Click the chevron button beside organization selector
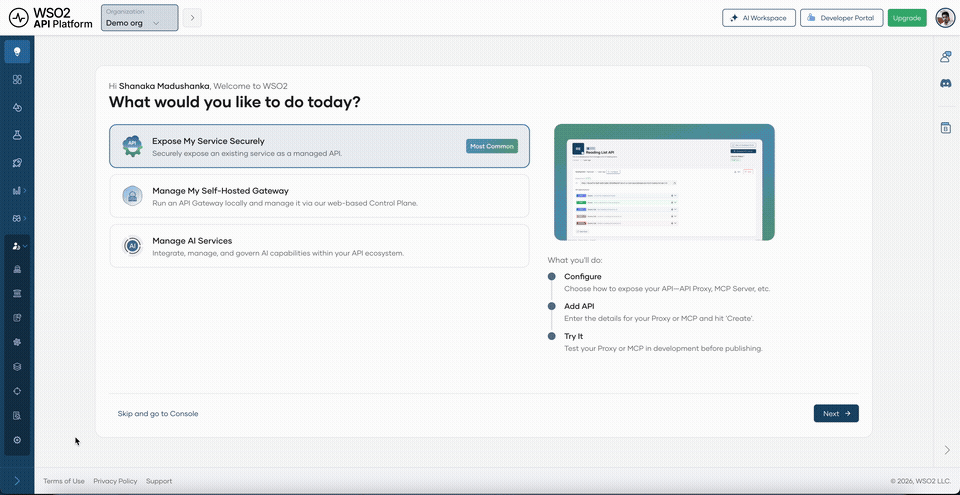Image resolution: width=960 pixels, height=495 pixels. (192, 18)
